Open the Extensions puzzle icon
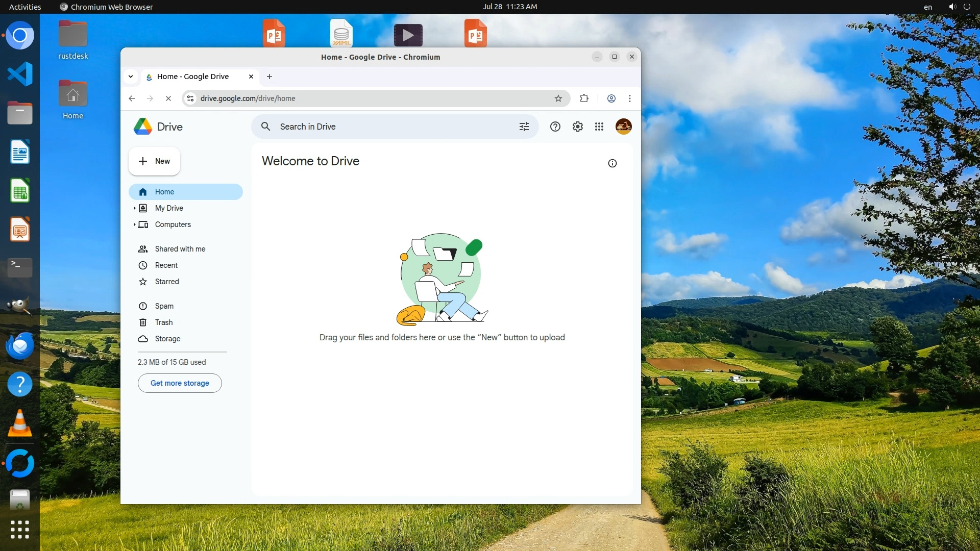The image size is (980, 551). pyautogui.click(x=584, y=98)
